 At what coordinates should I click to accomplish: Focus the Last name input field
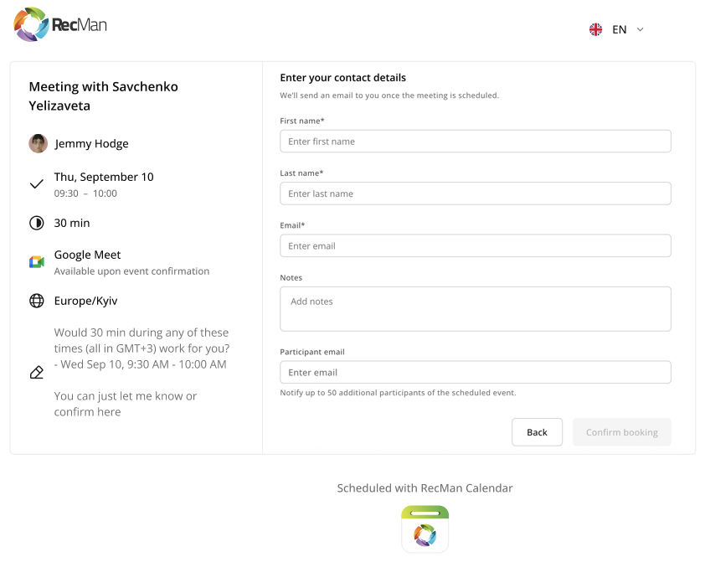coord(475,193)
